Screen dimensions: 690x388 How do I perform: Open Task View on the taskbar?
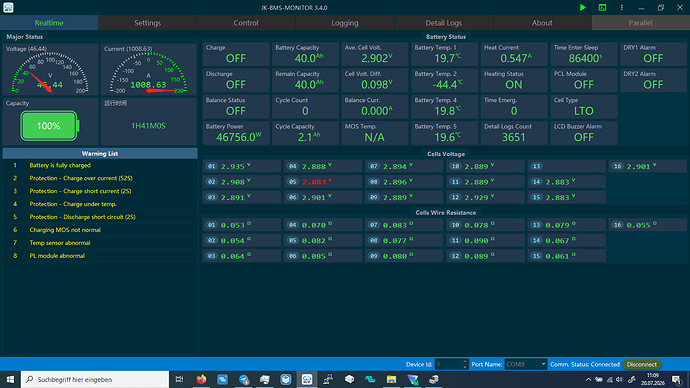click(x=179, y=379)
